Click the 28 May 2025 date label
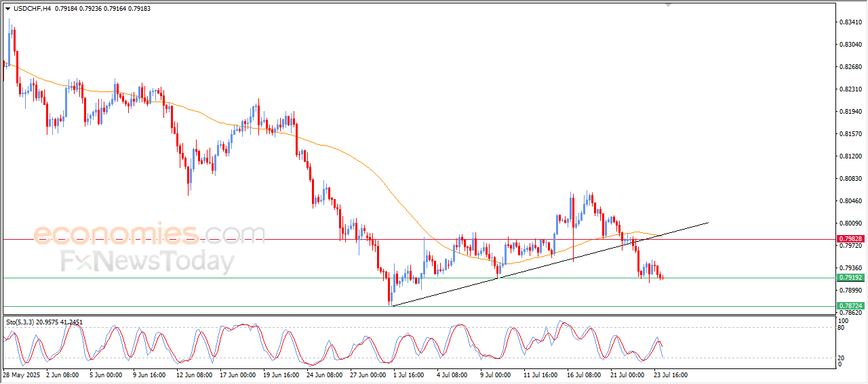Viewport: 868px width, 384px height. point(22,375)
